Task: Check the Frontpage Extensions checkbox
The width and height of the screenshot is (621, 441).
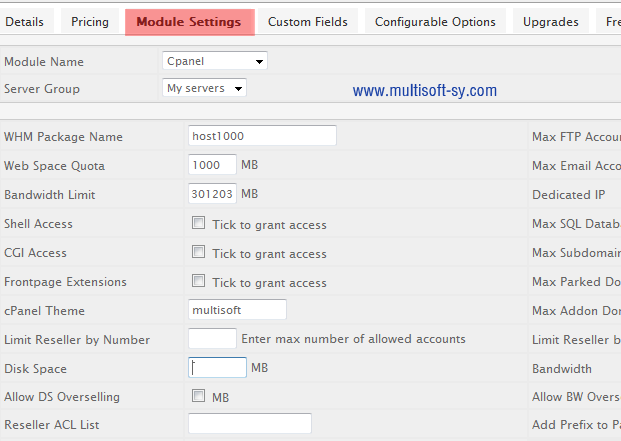Action: (198, 281)
